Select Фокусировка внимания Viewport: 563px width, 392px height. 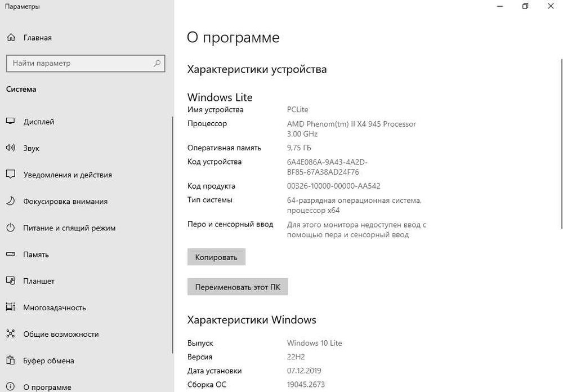click(65, 202)
